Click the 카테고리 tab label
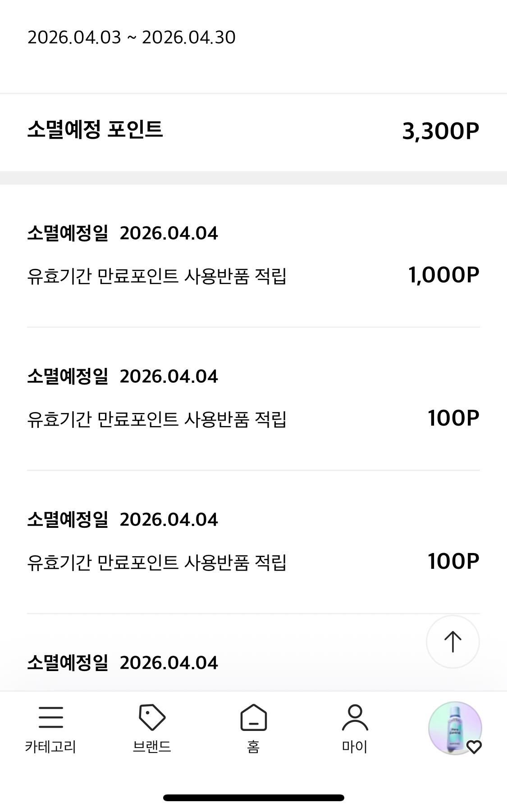 tap(50, 747)
